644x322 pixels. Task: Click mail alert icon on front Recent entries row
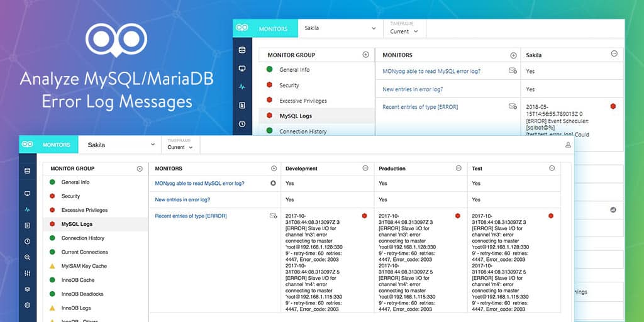pos(273,216)
